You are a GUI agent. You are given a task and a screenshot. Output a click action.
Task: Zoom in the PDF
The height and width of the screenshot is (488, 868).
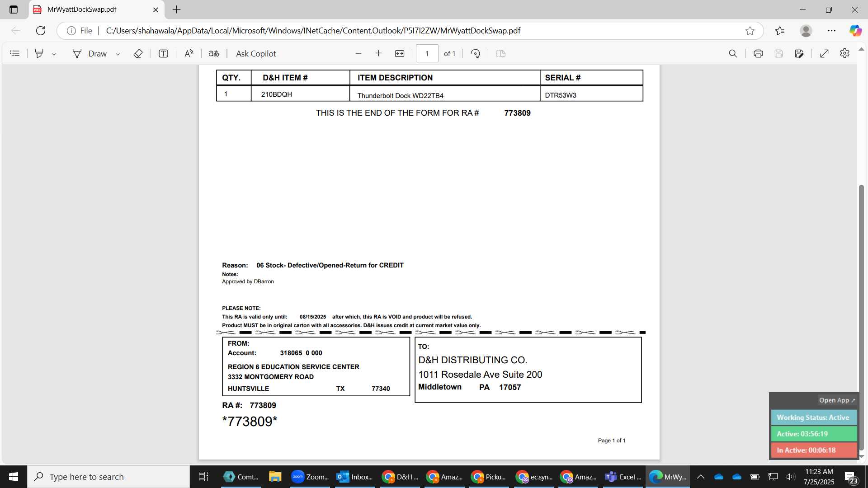(x=378, y=53)
